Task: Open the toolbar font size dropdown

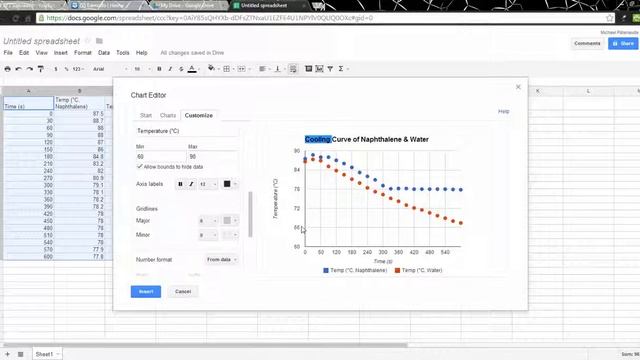Action: point(142,69)
